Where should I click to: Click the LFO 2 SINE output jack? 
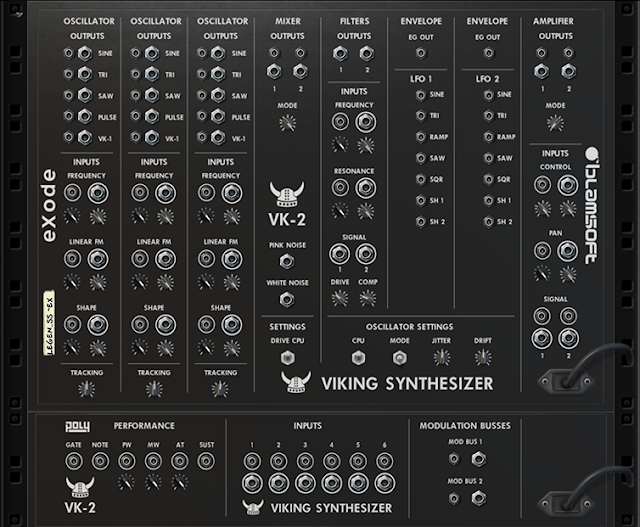tap(489, 95)
